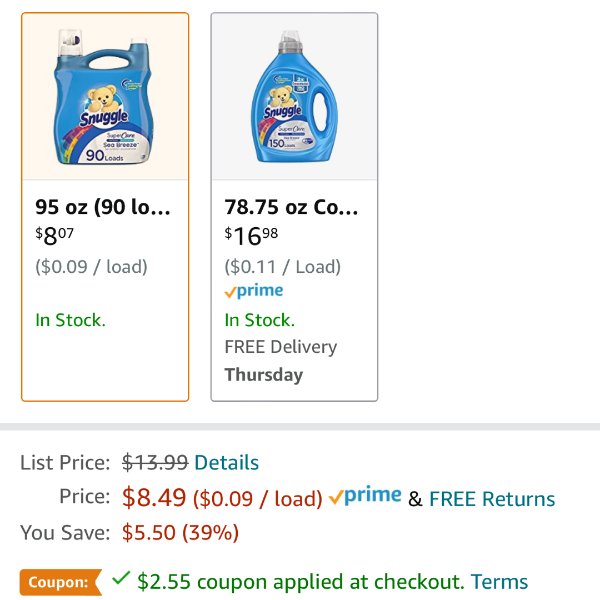Viewport: 600px width, 600px height.
Task: Click the Prime badge in 78.75 oz card
Action: click(254, 291)
